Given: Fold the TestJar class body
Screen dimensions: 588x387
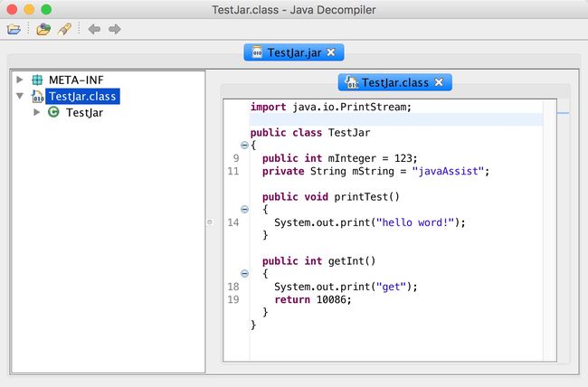Looking at the screenshot, I should point(244,145).
